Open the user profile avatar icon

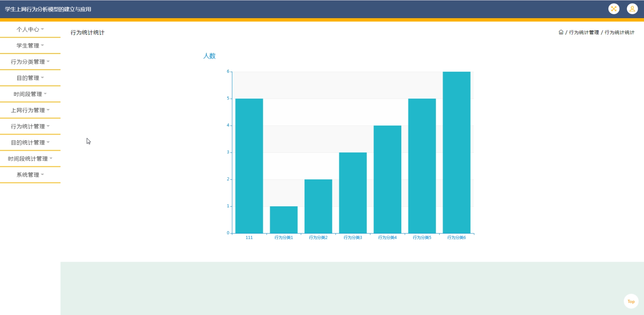click(x=632, y=9)
